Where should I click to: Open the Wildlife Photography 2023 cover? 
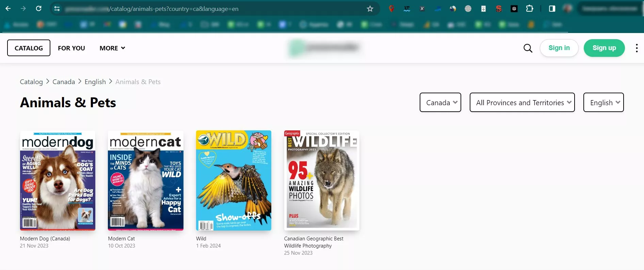coord(322,180)
